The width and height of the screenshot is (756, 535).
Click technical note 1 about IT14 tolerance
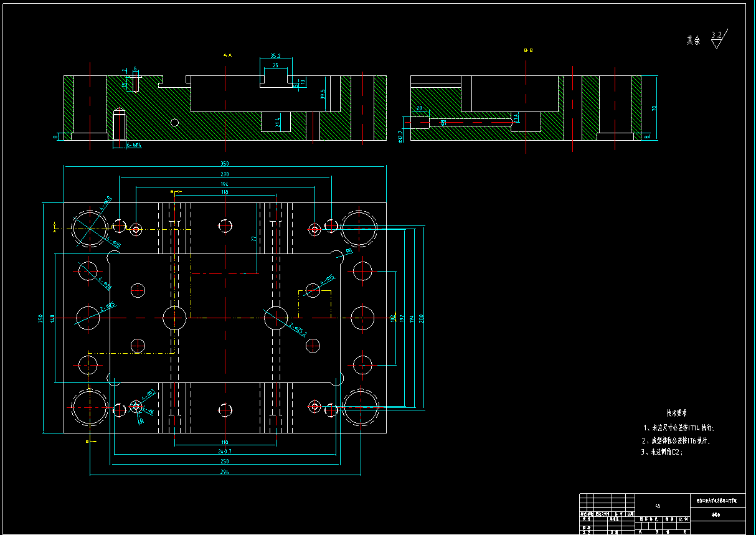point(679,428)
